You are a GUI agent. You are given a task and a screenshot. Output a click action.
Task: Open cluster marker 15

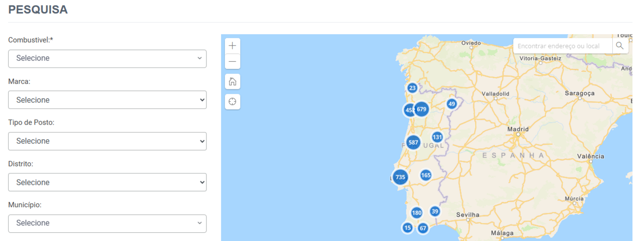tap(407, 228)
